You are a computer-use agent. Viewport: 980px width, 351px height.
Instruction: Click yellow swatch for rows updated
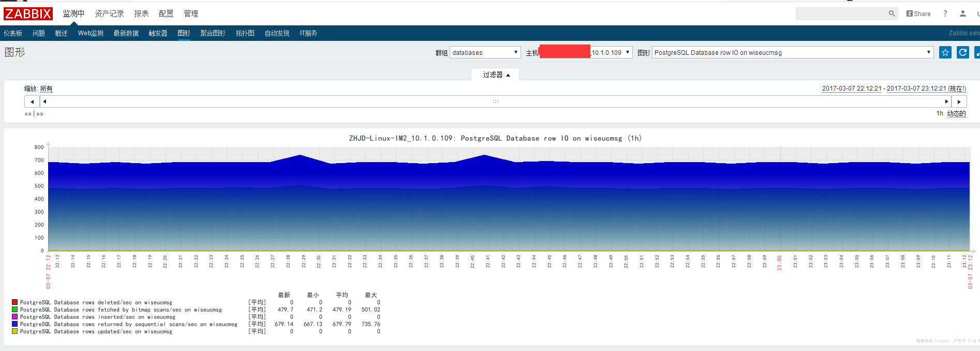point(15,331)
